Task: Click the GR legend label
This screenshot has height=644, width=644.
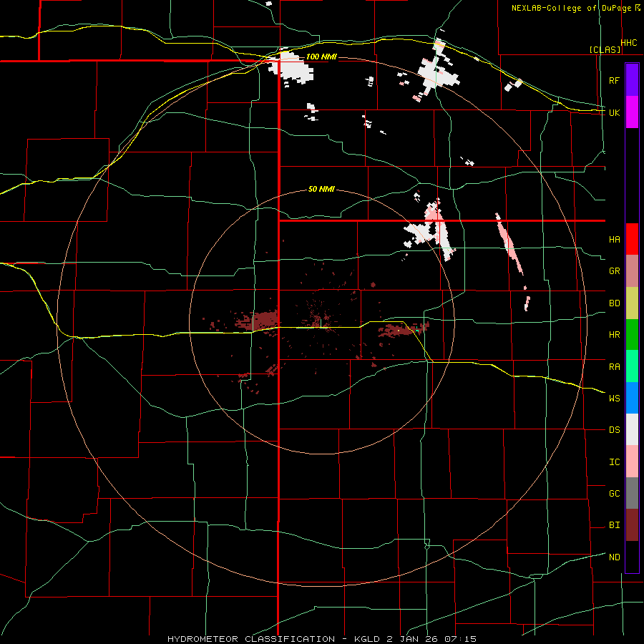Action: tap(614, 271)
